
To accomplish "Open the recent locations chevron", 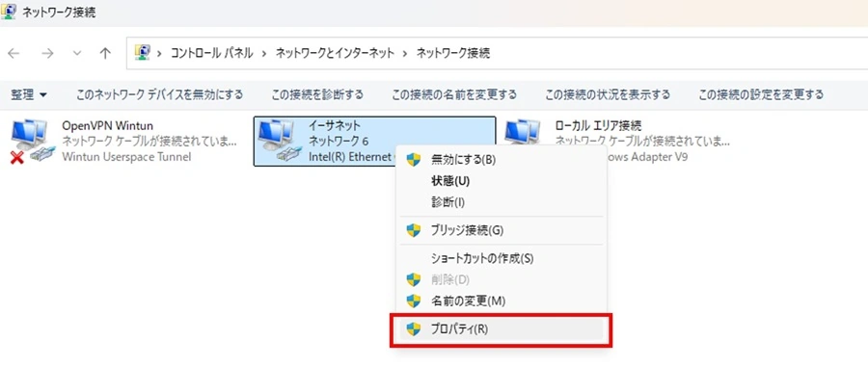I will (x=77, y=53).
